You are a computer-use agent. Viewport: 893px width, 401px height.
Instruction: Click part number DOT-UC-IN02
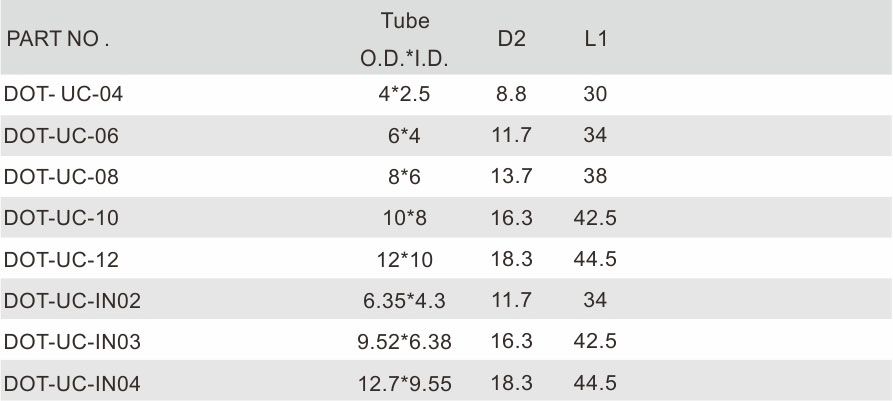coord(72,300)
